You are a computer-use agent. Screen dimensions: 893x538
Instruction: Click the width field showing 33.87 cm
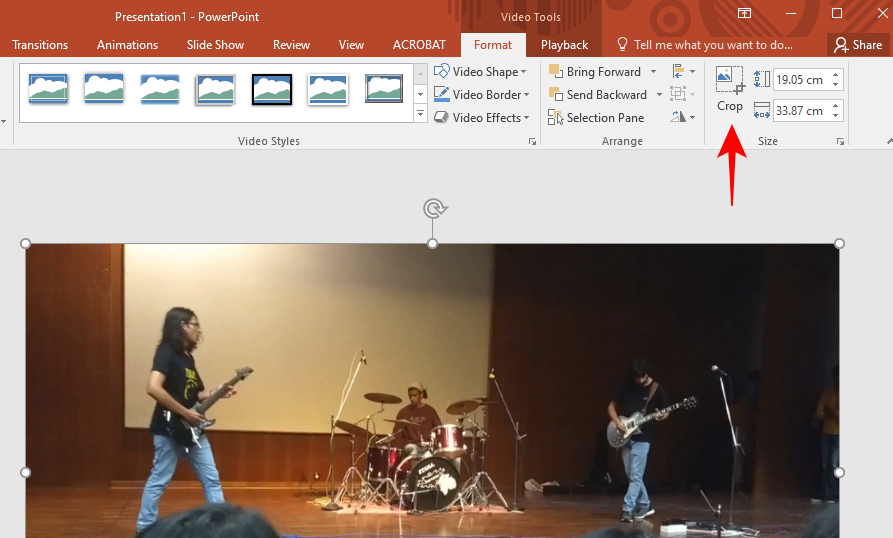[x=802, y=110]
